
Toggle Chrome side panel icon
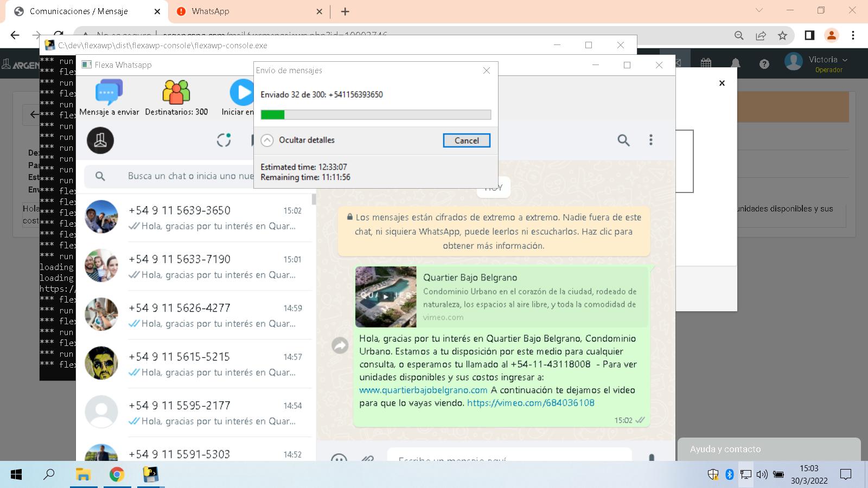tap(809, 35)
